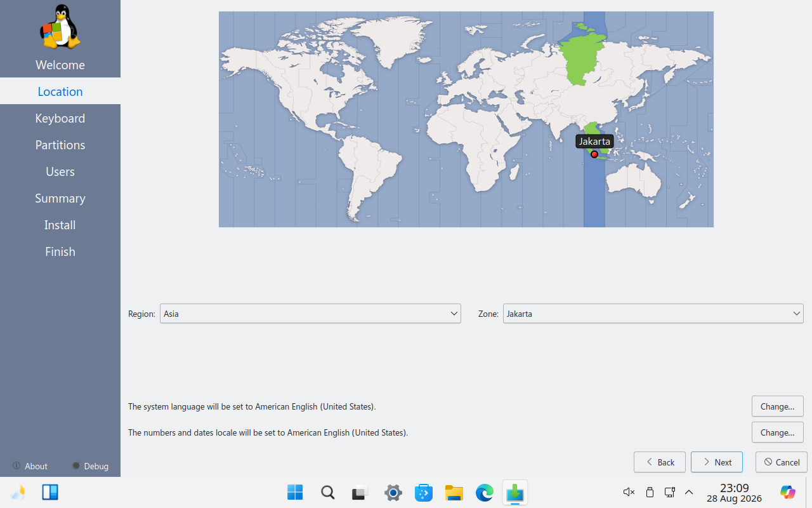
Task: Cancel the installation
Action: coord(782,462)
